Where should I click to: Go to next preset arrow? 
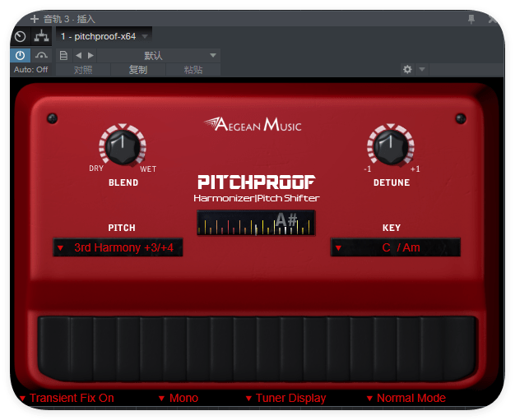point(90,55)
